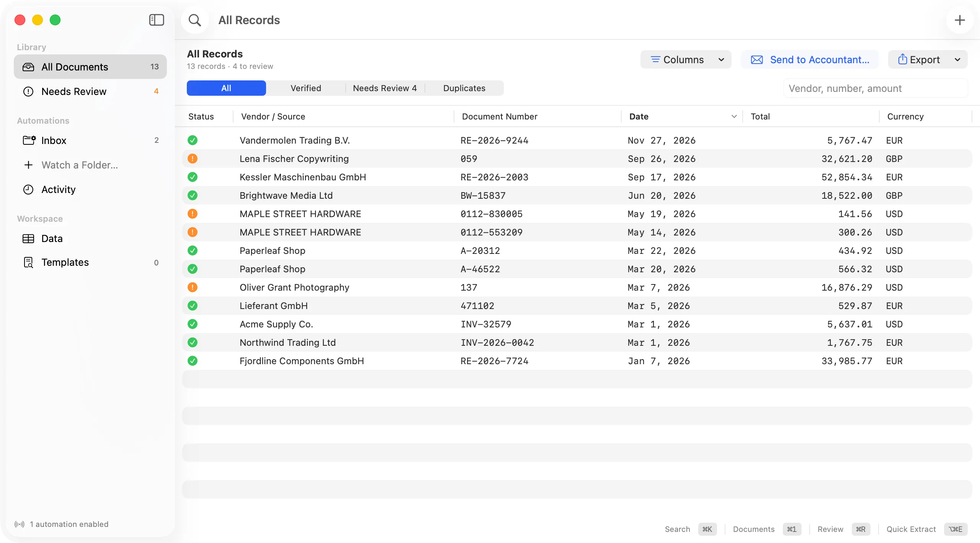Screen dimensions: 980x543
Task: Click warning status icon for Oliver Grant Photography
Action: (193, 287)
